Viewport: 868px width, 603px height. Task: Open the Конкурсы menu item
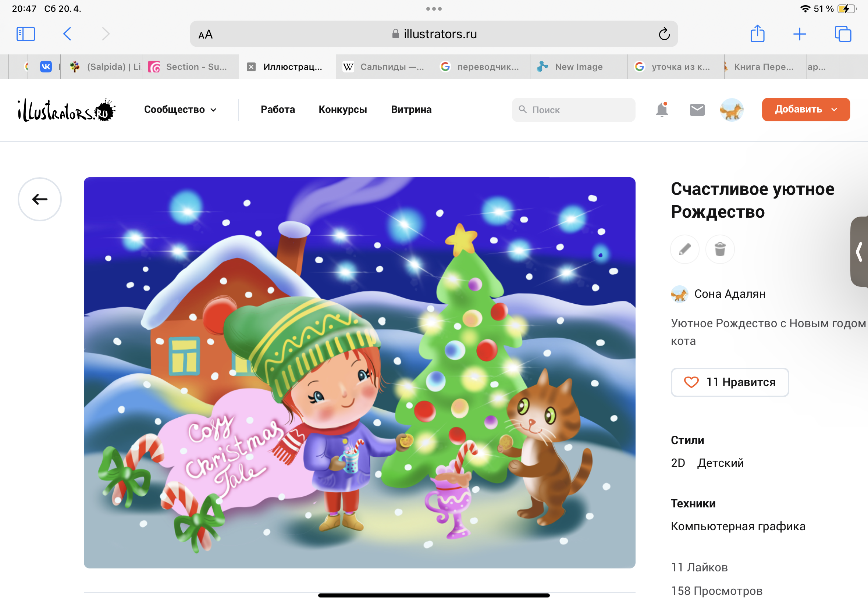tap(342, 110)
